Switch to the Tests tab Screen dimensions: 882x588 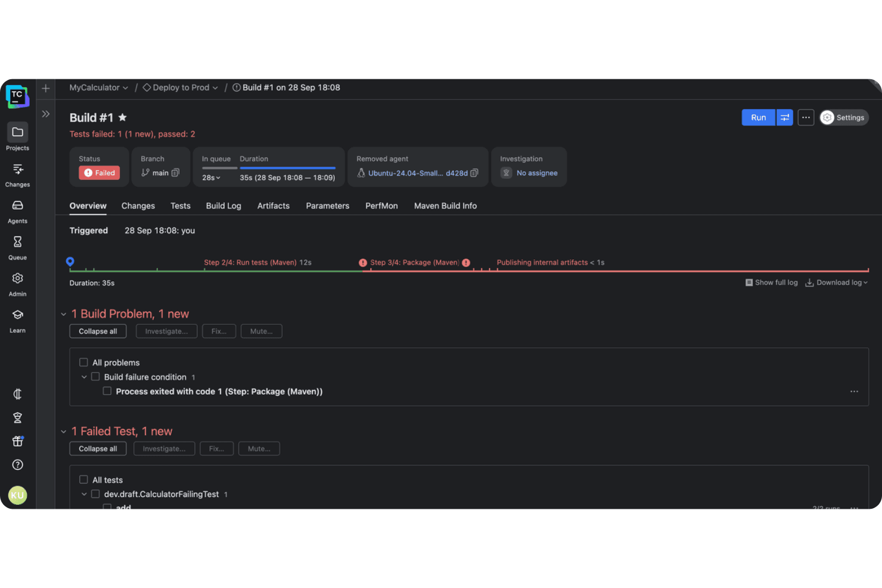click(181, 206)
